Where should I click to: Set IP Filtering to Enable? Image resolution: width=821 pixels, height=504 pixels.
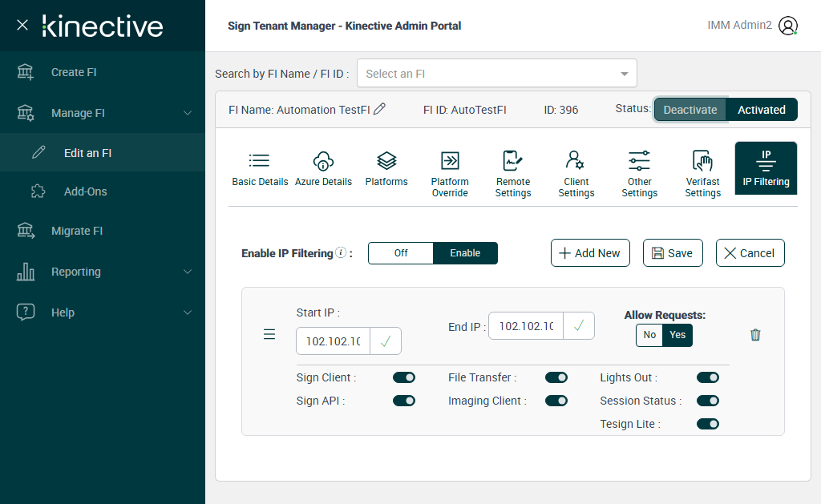tap(465, 252)
